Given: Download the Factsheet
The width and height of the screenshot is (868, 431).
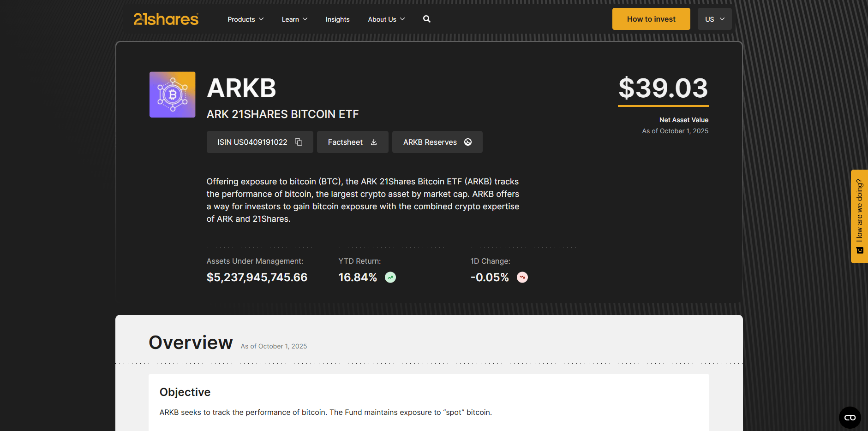Looking at the screenshot, I should [x=353, y=142].
